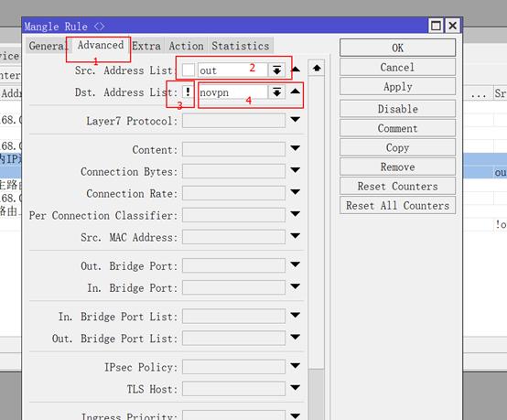
Task: Open the Statistics tab
Action: tap(241, 46)
